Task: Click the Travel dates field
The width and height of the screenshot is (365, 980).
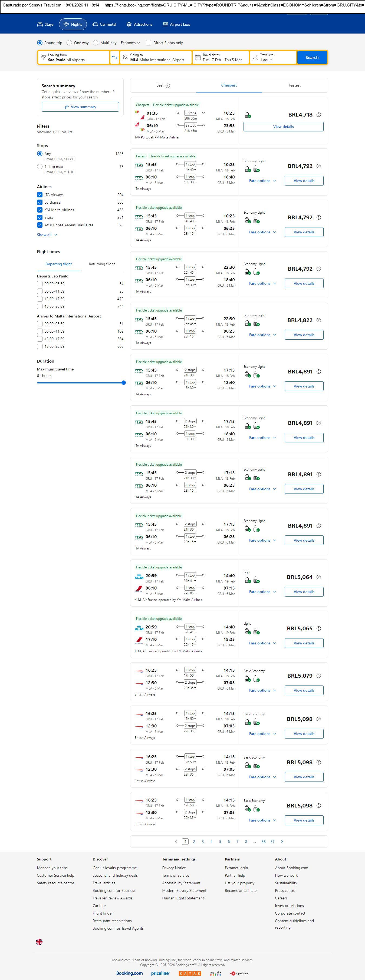Action: (x=221, y=57)
